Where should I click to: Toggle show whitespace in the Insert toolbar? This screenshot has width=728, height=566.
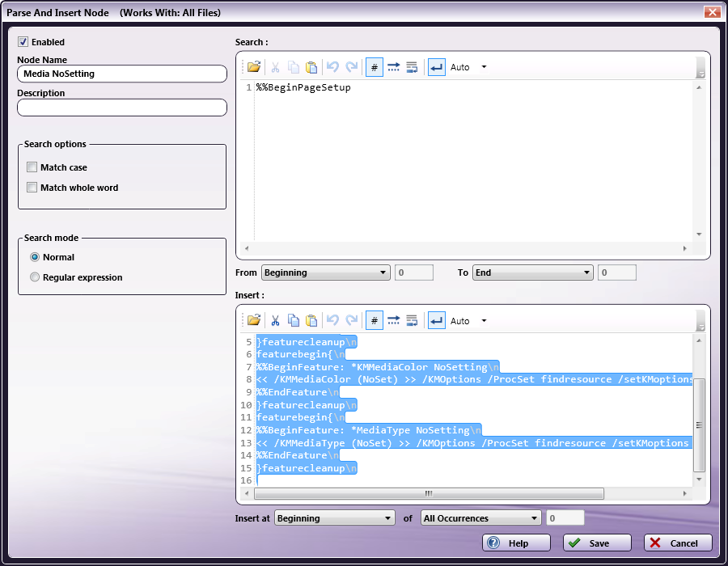tap(393, 320)
